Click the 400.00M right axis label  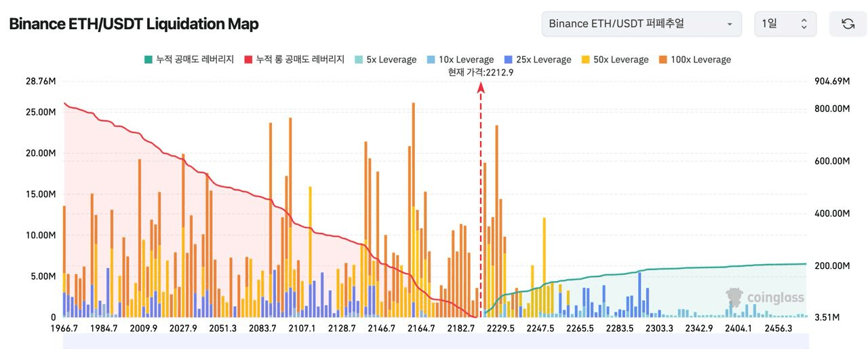[x=832, y=213]
